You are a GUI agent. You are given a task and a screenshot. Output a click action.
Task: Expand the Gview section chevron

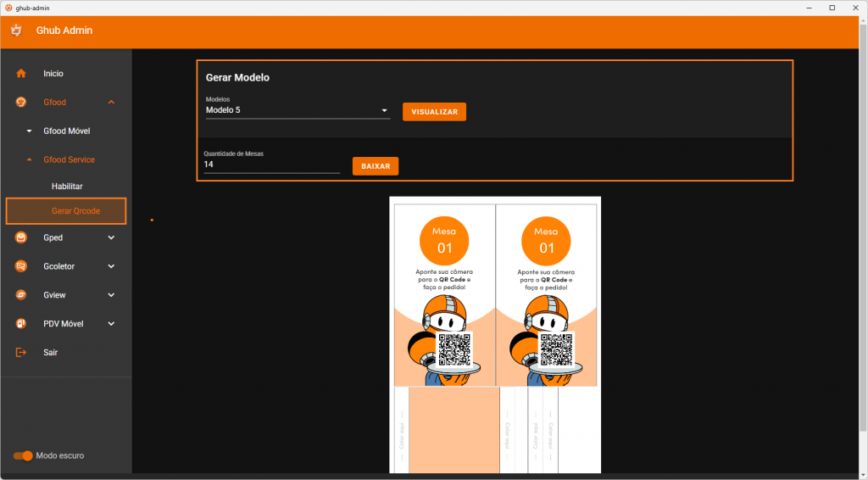click(111, 295)
